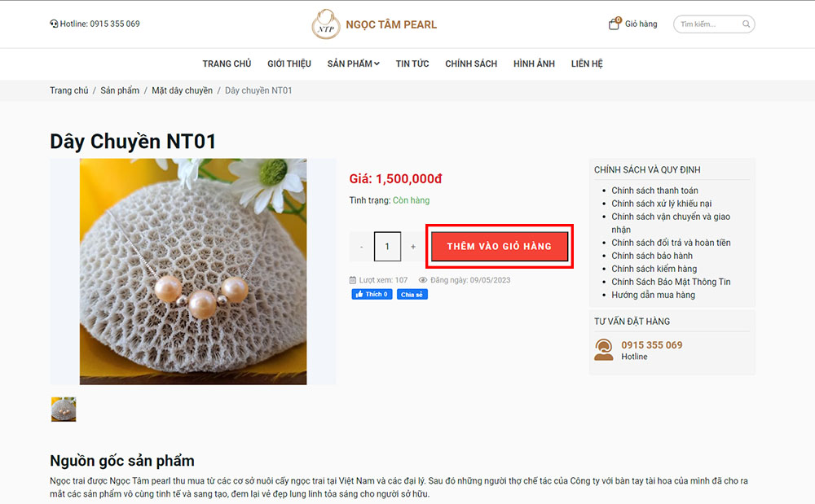Open the Chính sách bảo hành link

pos(654,256)
